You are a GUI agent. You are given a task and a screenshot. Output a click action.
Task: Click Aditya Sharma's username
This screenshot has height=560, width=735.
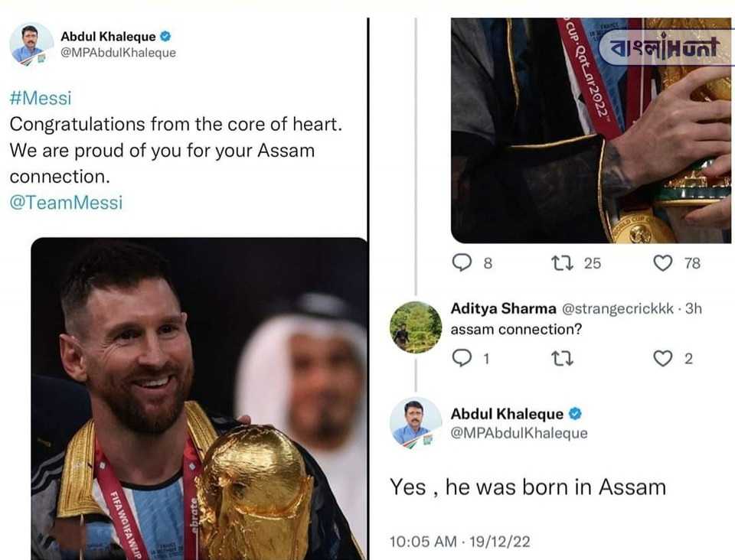click(x=504, y=308)
